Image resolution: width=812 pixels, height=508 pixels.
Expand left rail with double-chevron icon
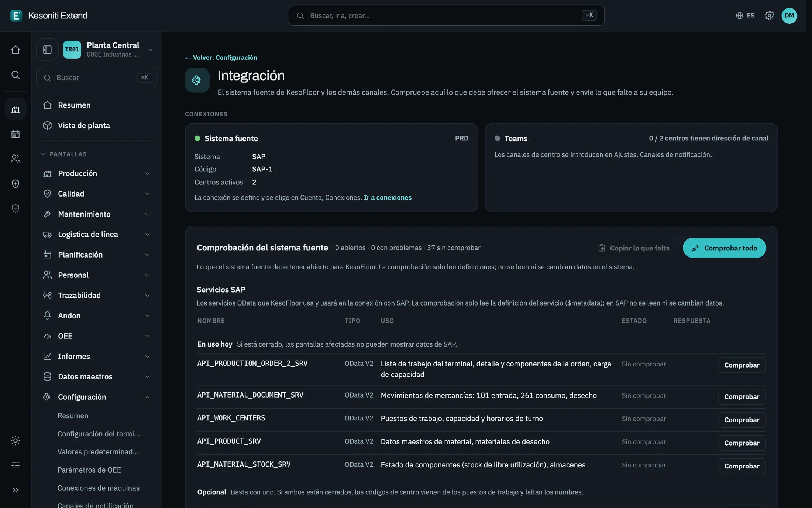pyautogui.click(x=16, y=490)
